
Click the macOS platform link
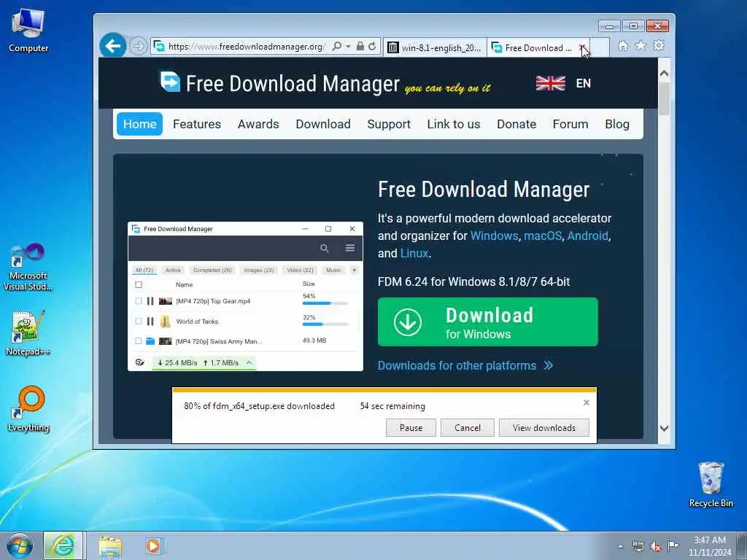pos(543,236)
